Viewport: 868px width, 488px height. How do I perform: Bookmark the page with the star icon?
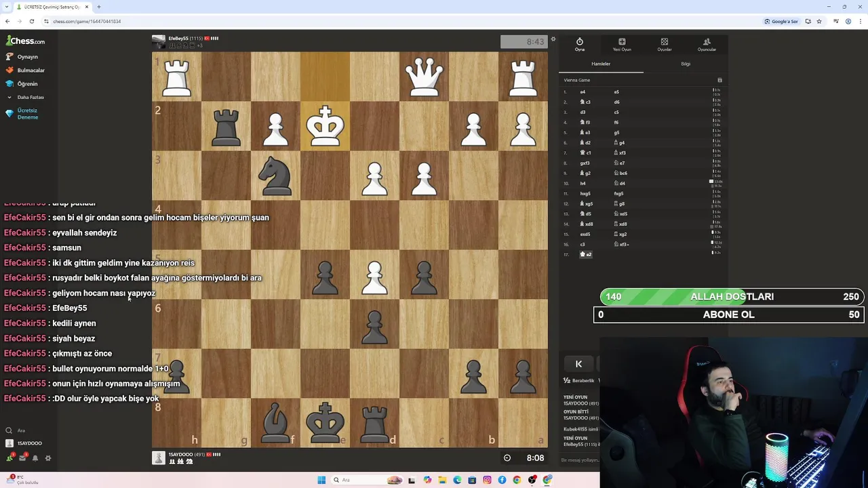point(818,21)
